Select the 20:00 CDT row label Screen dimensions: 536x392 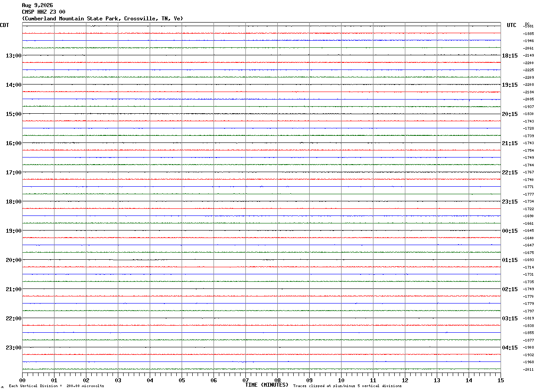click(x=14, y=260)
